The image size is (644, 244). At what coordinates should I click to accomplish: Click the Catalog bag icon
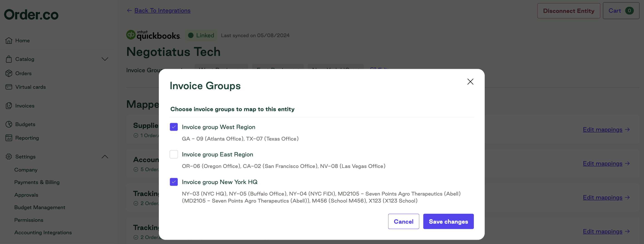[x=9, y=59]
